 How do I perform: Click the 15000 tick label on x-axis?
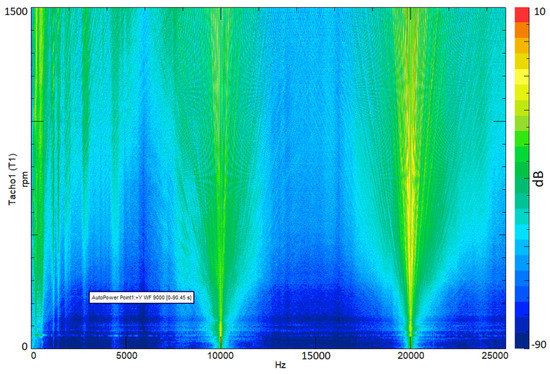click(316, 356)
